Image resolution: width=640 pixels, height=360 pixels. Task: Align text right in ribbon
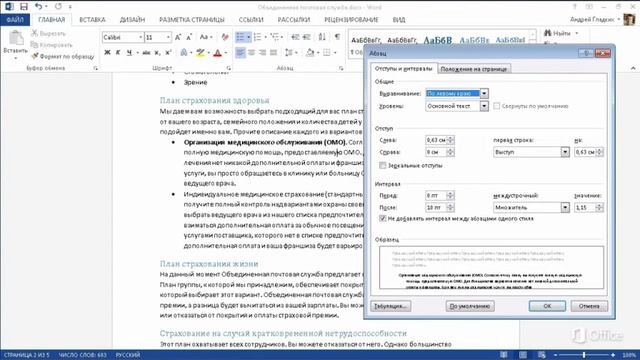click(262, 53)
